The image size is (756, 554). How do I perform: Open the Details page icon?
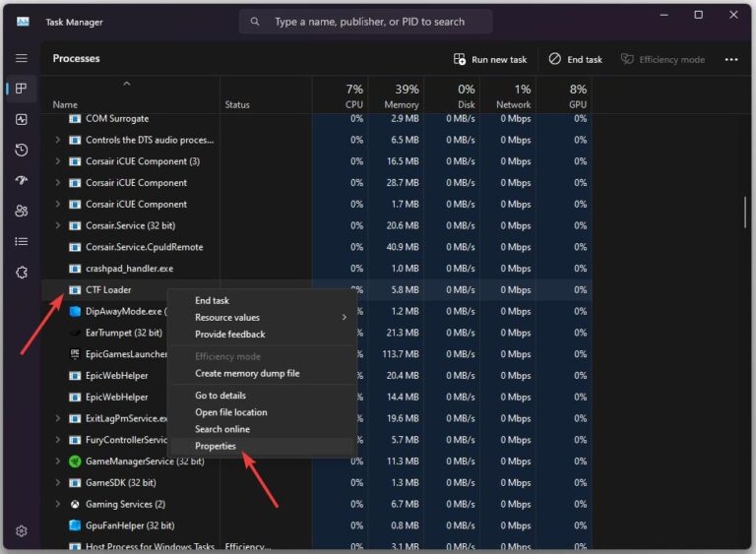(21, 241)
